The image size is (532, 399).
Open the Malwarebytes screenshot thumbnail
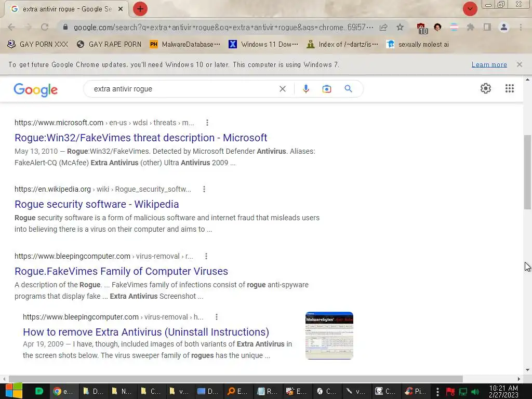click(x=329, y=335)
